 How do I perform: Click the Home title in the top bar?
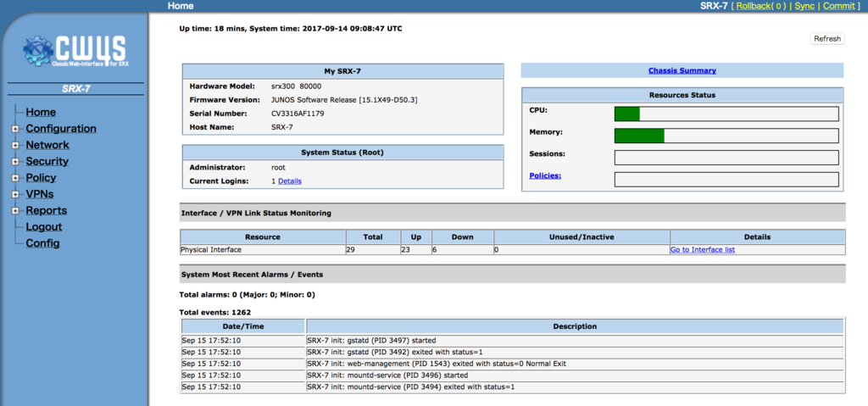(181, 6)
